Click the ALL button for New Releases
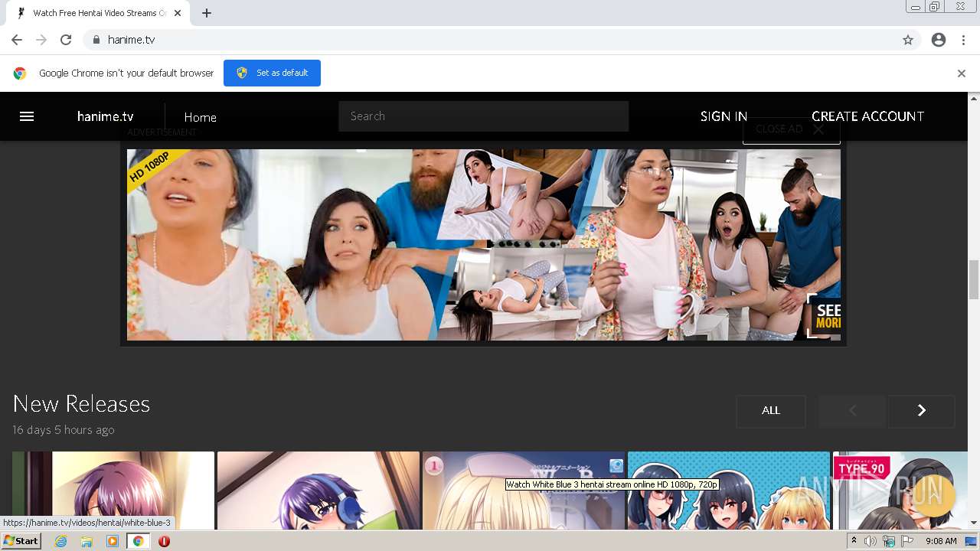 (x=771, y=411)
